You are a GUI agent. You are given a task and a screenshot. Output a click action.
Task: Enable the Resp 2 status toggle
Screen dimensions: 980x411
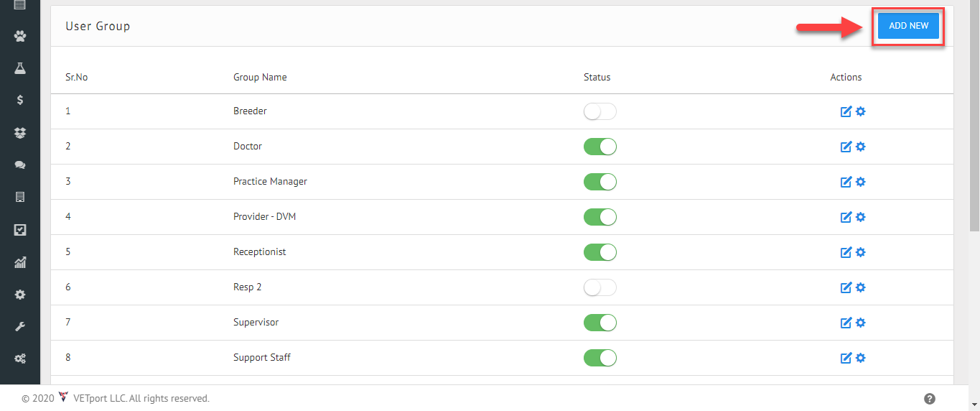pos(600,287)
